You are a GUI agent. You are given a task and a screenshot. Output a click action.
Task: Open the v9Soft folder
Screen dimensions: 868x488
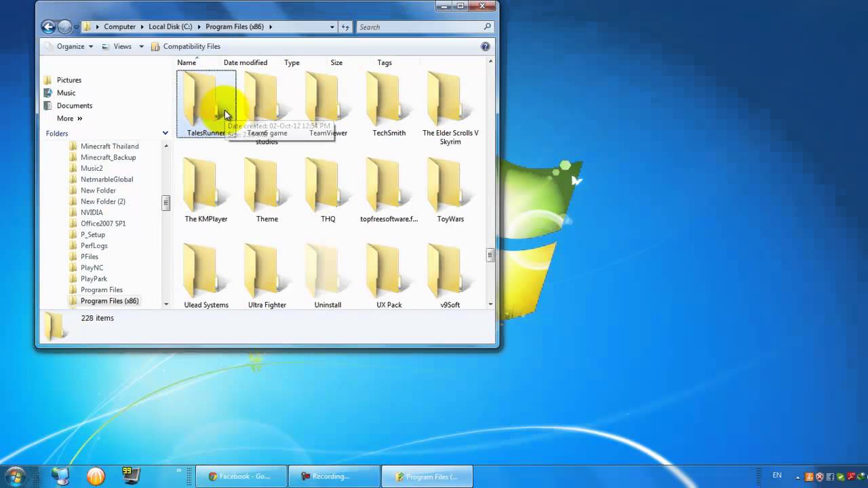(450, 276)
